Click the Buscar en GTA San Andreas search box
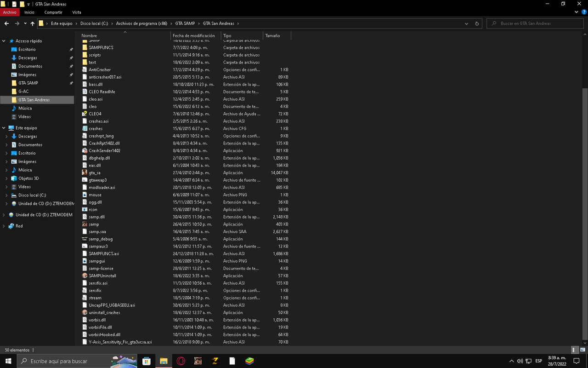 (535, 23)
